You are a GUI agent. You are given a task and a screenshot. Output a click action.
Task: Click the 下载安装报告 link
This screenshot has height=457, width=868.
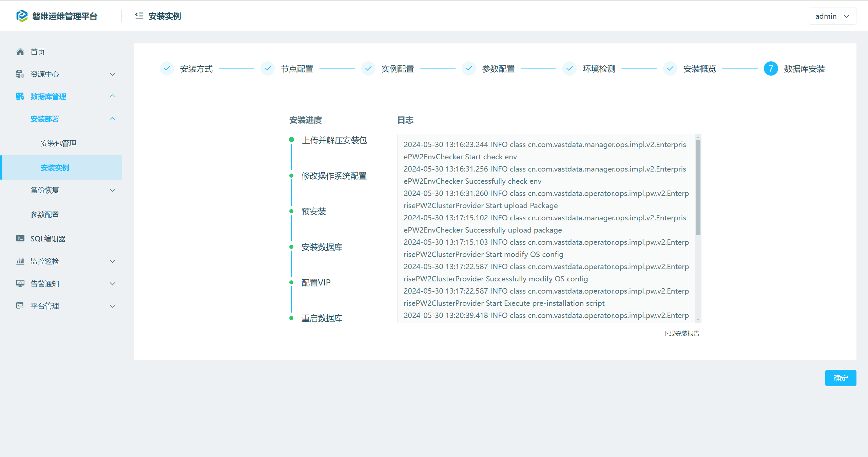pos(681,334)
